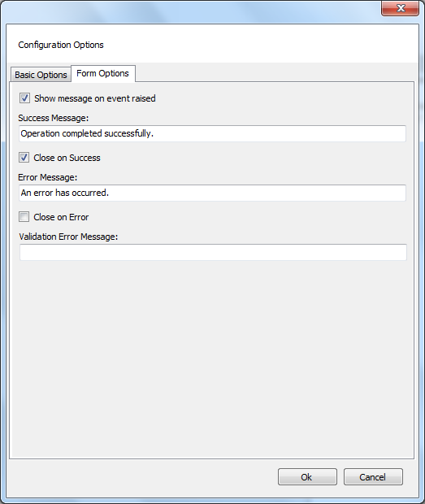Click the 'An error has occurred.' text
The width and height of the screenshot is (425, 504).
coord(65,193)
